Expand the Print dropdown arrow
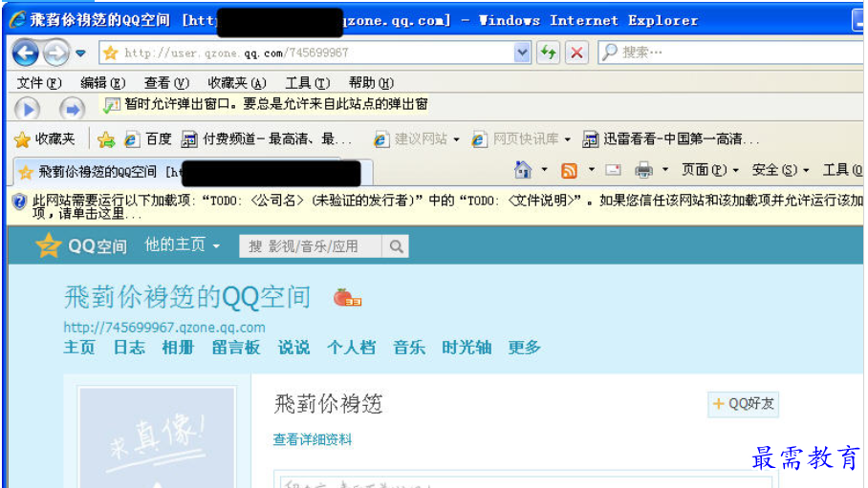The height and width of the screenshot is (488, 868). click(665, 170)
